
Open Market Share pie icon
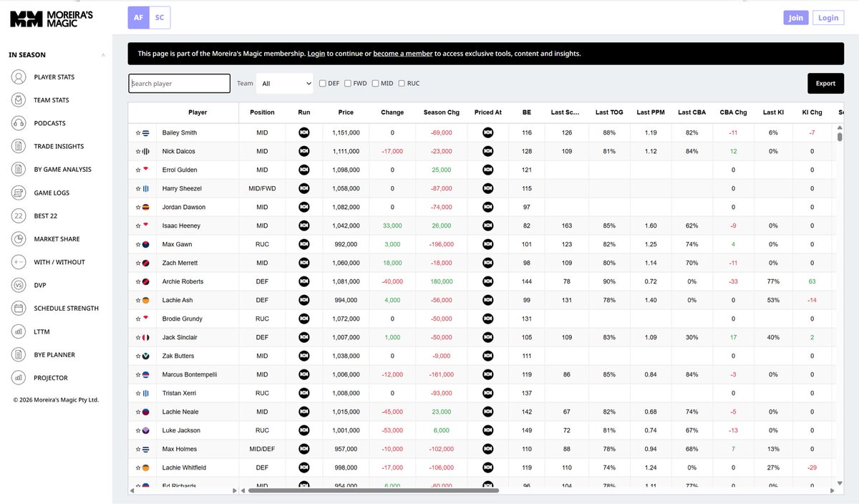point(19,239)
